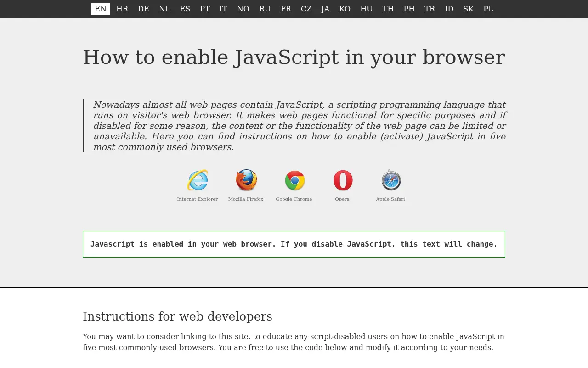This screenshot has width=588, height=368.
Task: Select FR from the language bar
Action: tap(286, 9)
